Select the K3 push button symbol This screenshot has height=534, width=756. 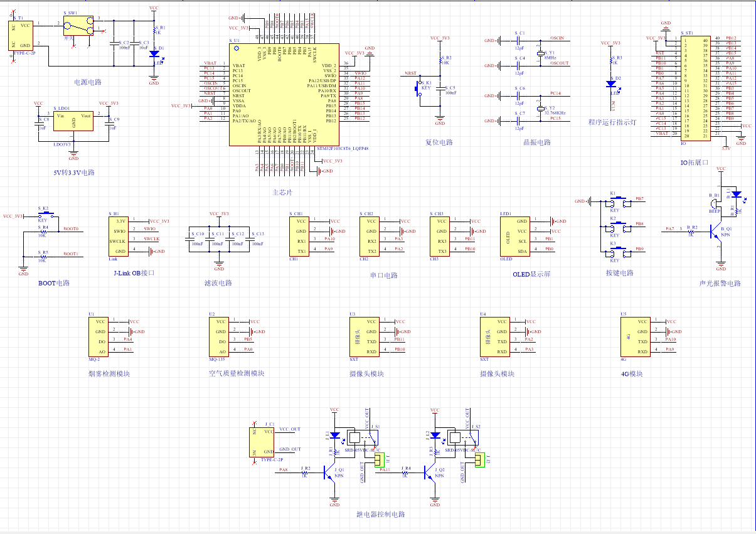617,252
